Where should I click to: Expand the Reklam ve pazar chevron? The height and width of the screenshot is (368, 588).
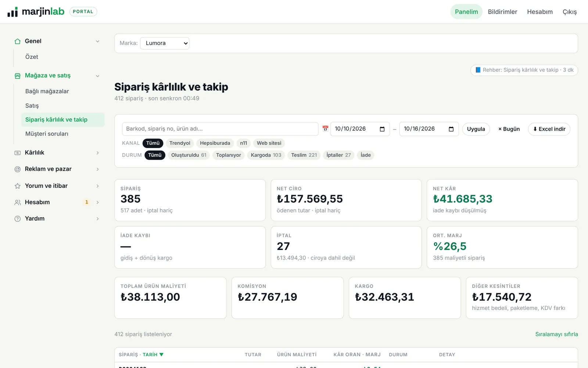point(97,169)
